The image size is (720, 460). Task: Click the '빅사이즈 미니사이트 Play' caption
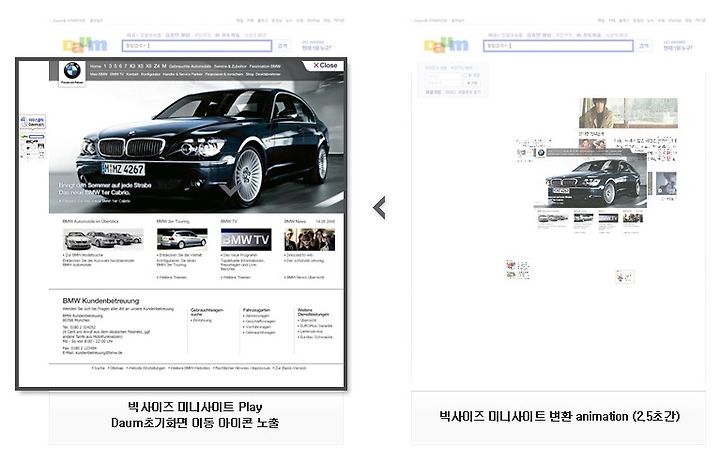tap(195, 407)
